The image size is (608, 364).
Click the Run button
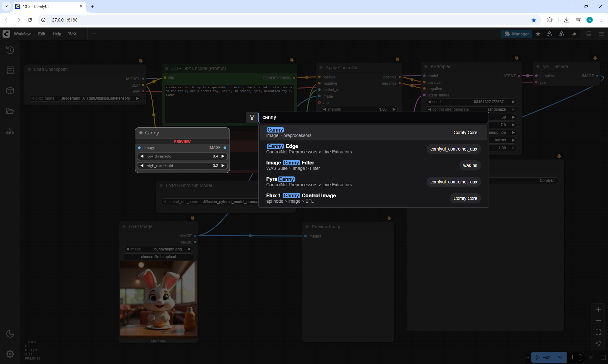pyautogui.click(x=544, y=357)
